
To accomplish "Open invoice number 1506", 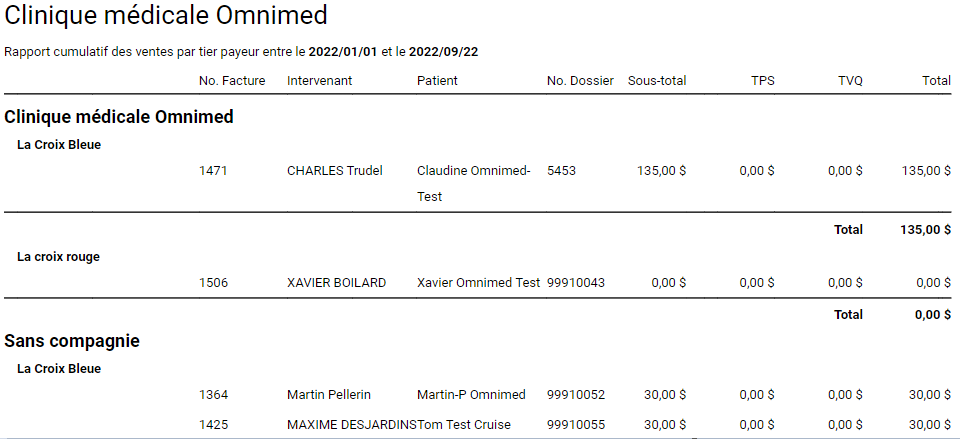I will pos(213,283).
